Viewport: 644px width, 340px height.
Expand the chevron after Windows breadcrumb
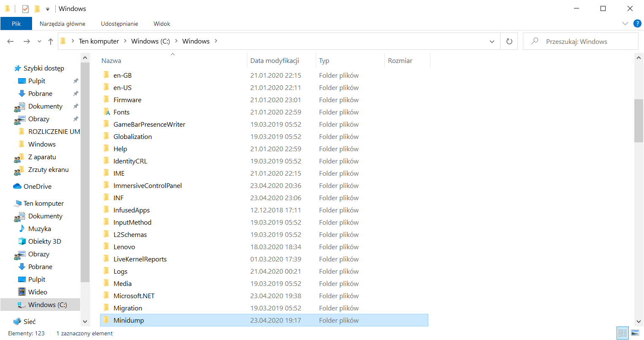pos(216,41)
